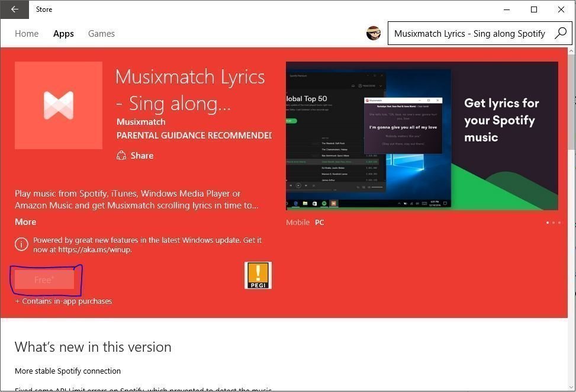The height and width of the screenshot is (392, 576).
Task: Click scrollbar down arrow
Action: coord(572,387)
